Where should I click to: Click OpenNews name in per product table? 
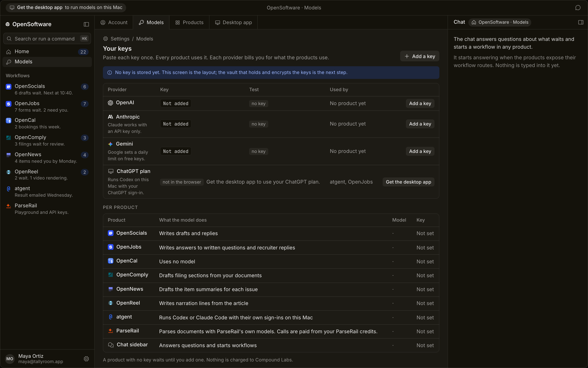[130, 289]
